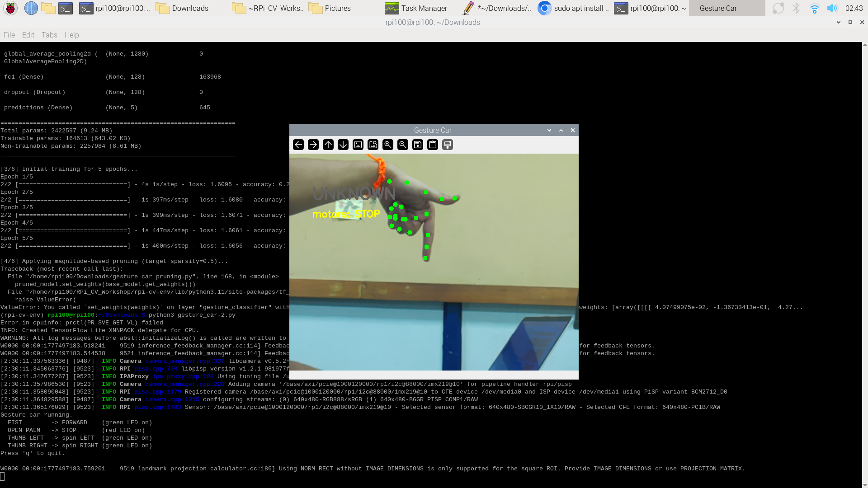Pan right in Gesture Car viewer
The width and height of the screenshot is (868, 488).
click(x=313, y=145)
